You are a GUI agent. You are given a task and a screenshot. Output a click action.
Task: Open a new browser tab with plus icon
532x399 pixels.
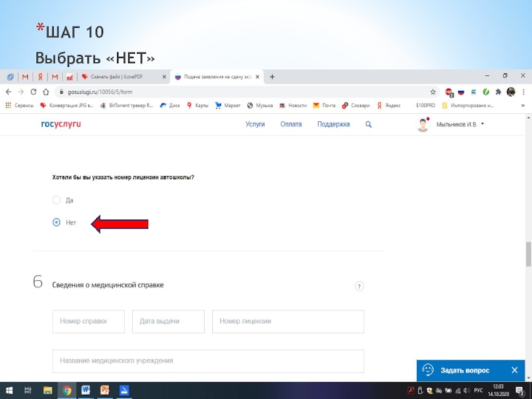click(272, 77)
